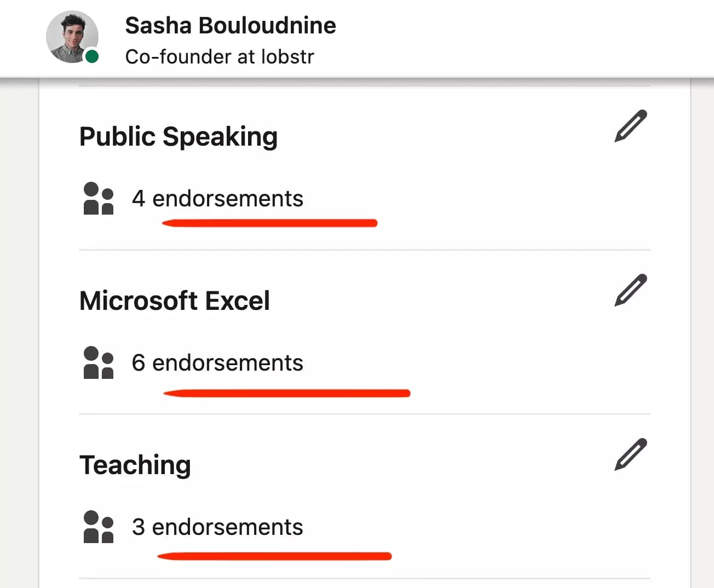This screenshot has height=588, width=714.
Task: Click the red underline below 4 endorsements
Action: click(x=269, y=222)
